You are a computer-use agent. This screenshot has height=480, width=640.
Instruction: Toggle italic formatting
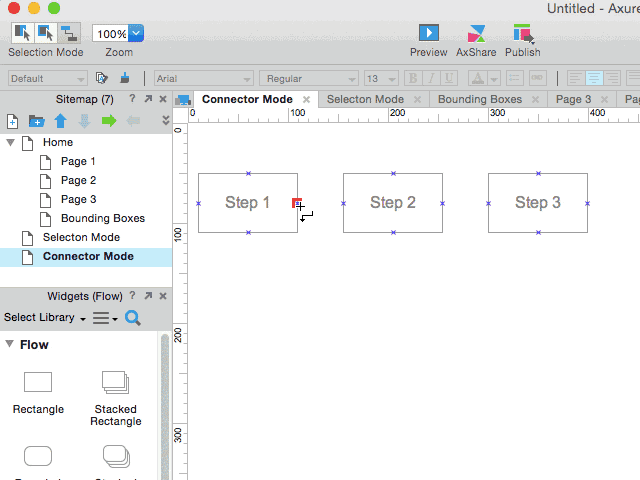point(431,78)
